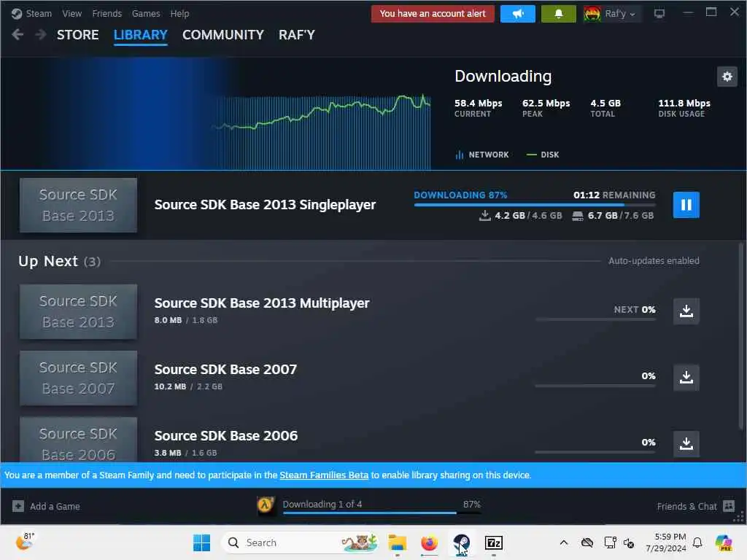Open the RAF'Y profile tab
Viewport: 747px width, 560px height.
coord(297,35)
